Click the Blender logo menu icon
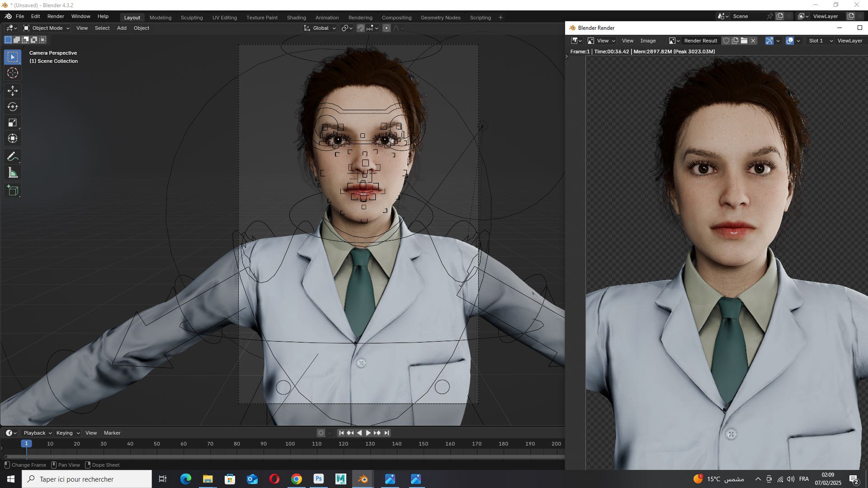 8,16
